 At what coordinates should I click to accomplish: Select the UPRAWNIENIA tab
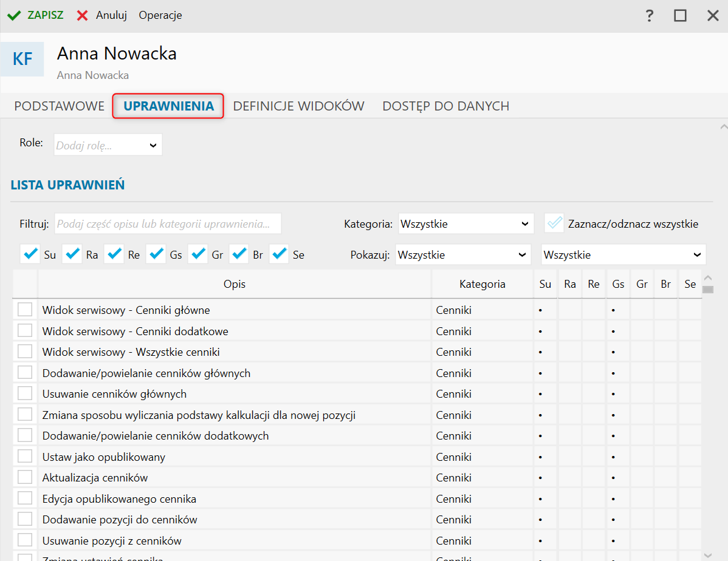168,106
